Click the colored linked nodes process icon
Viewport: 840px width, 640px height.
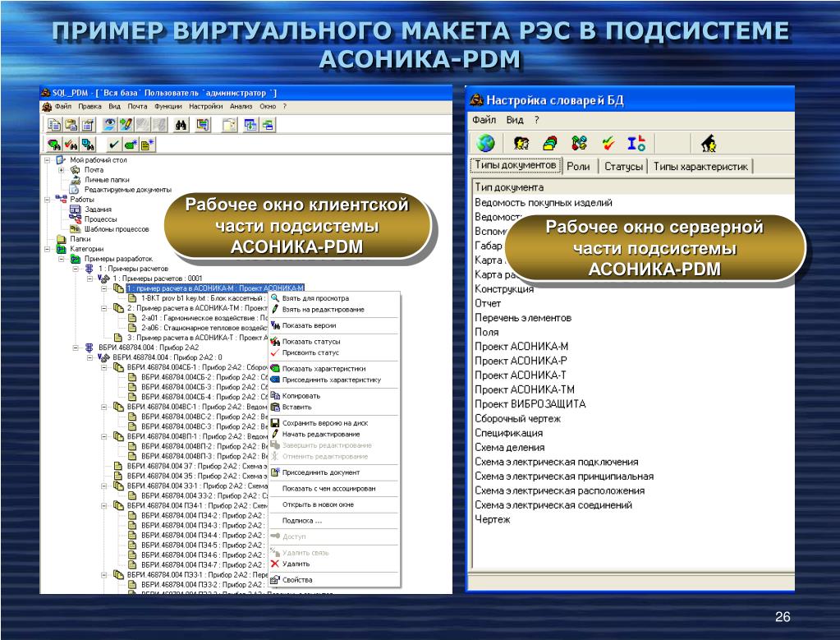pyautogui.click(x=579, y=143)
